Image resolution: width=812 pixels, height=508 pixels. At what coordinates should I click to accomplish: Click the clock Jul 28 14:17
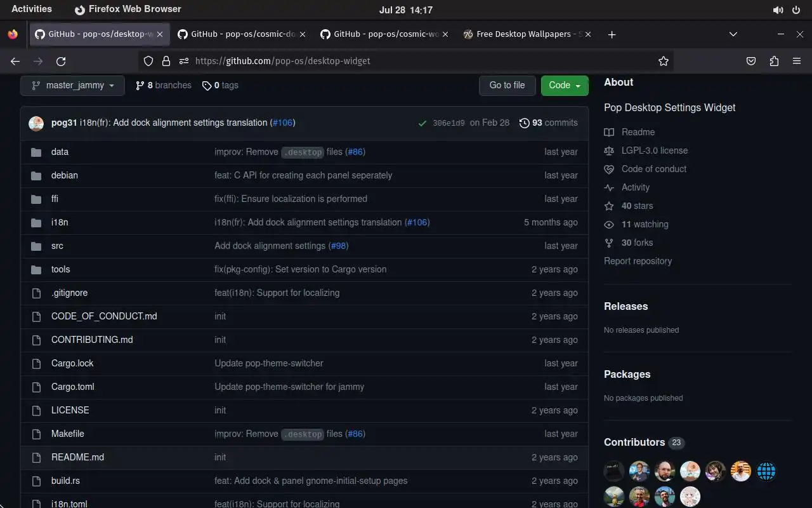tap(406, 10)
